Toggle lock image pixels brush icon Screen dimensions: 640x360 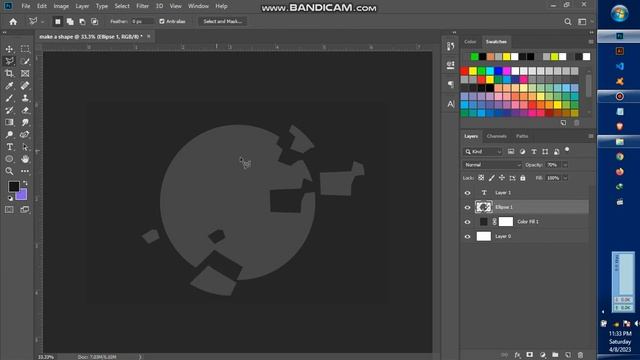click(491, 178)
